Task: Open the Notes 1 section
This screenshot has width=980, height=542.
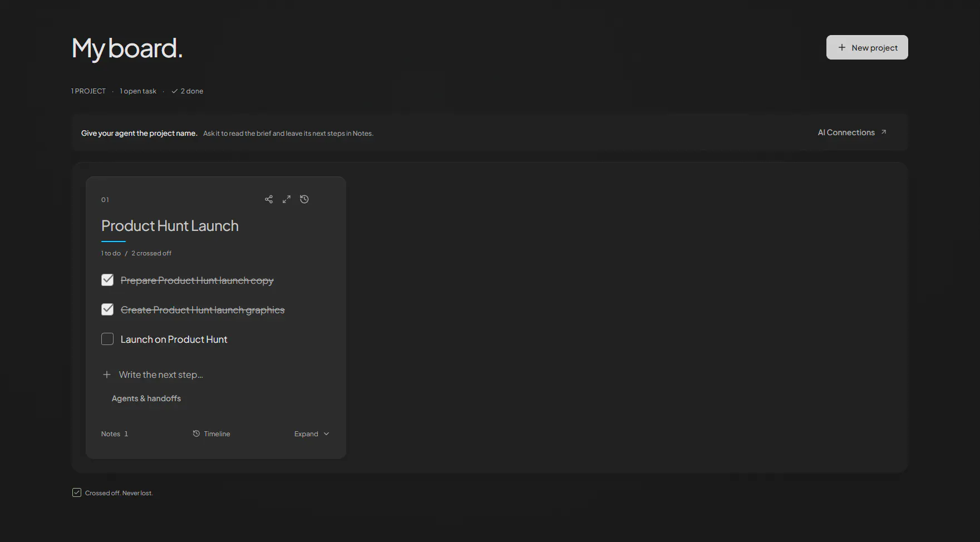Action: [115, 433]
